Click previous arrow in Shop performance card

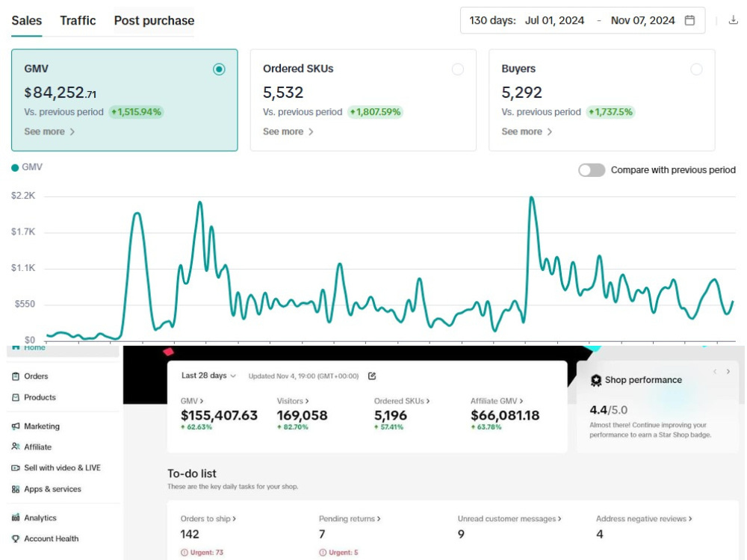pyautogui.click(x=715, y=371)
